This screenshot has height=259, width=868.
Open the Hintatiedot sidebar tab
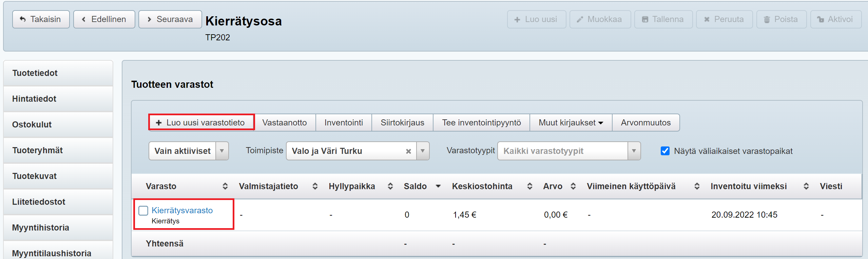(x=34, y=99)
